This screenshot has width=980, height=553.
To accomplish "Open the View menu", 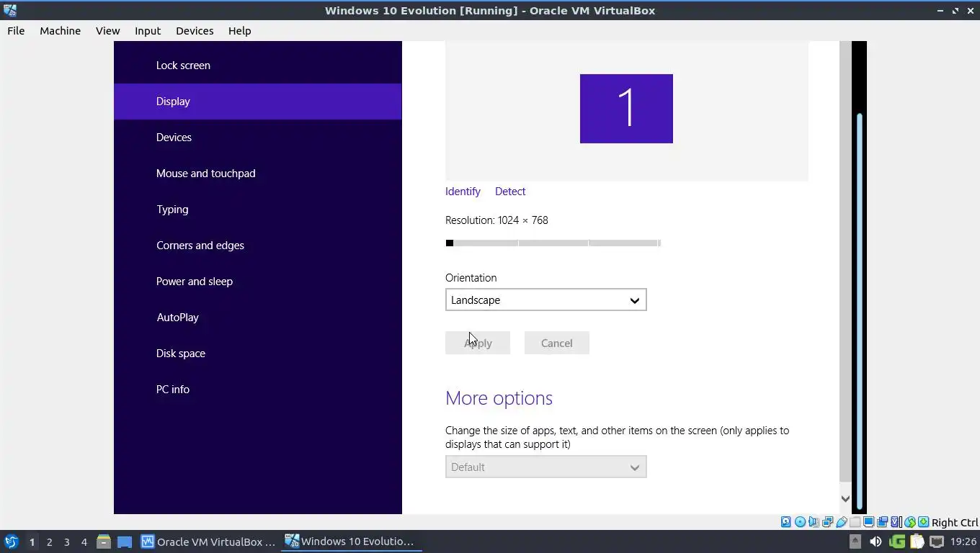I will 107,31.
